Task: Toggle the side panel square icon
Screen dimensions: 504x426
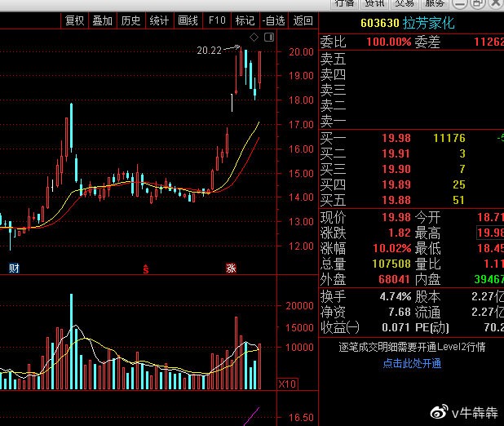Action: pyautogui.click(x=269, y=38)
